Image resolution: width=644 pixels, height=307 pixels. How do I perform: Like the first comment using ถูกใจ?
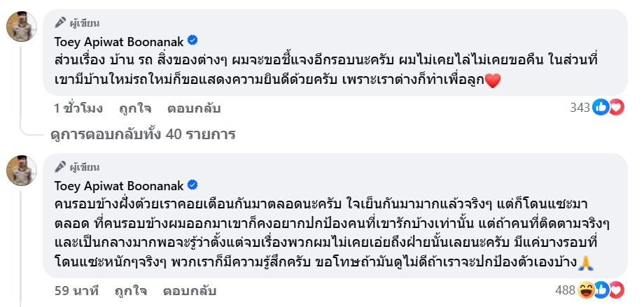[x=135, y=108]
